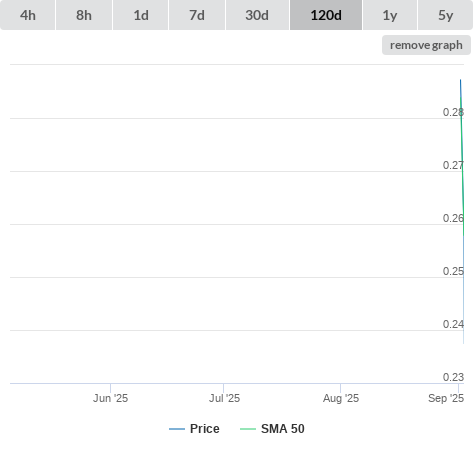Click the active 120d tab
The height and width of the screenshot is (455, 474).
tap(326, 15)
